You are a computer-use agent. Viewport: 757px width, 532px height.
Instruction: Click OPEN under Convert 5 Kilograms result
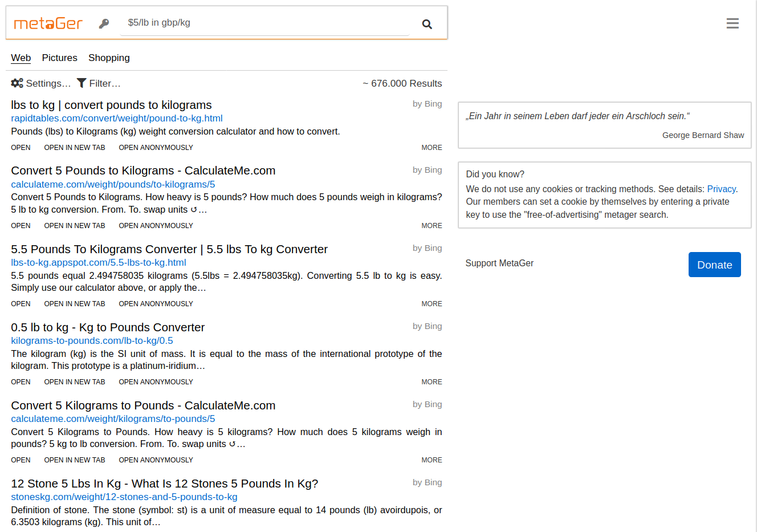coord(21,460)
